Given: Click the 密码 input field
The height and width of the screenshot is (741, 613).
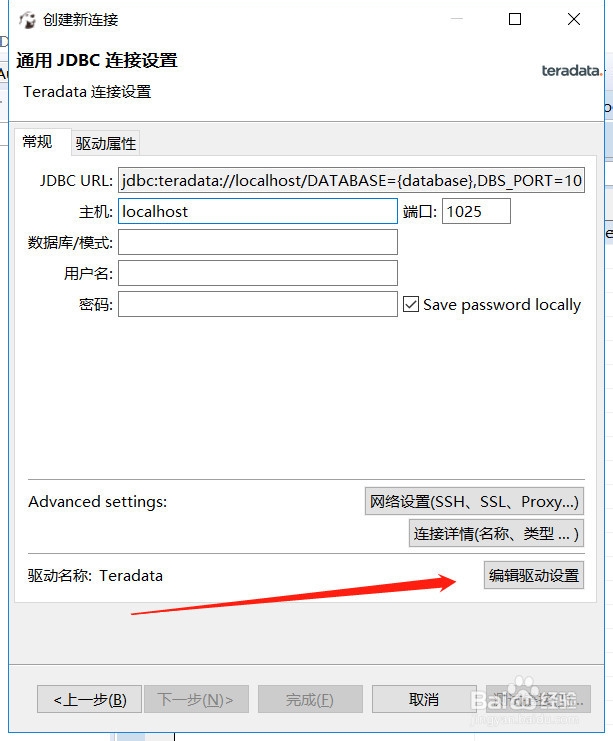Looking at the screenshot, I should [x=258, y=304].
